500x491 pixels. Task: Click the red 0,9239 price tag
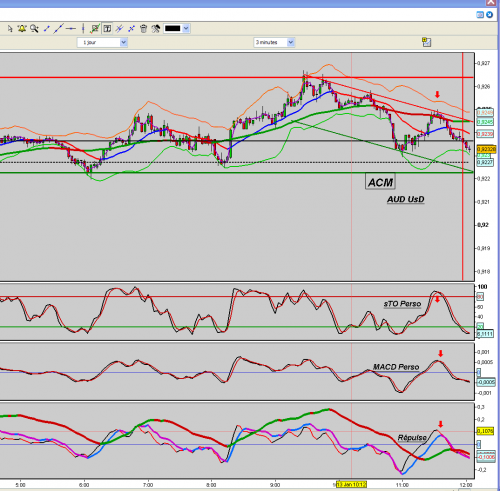coord(485,134)
